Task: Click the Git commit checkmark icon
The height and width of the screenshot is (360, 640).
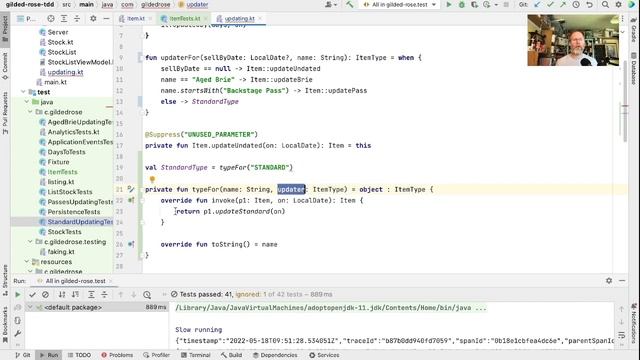Action: (550, 4)
